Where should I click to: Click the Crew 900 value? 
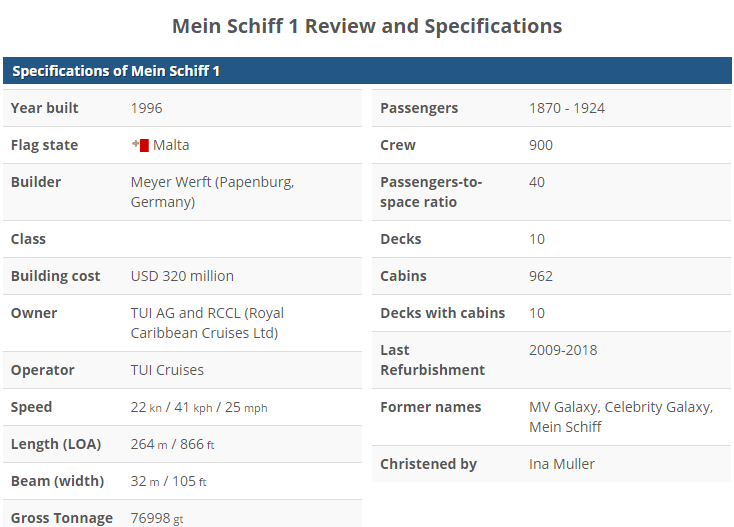[541, 145]
